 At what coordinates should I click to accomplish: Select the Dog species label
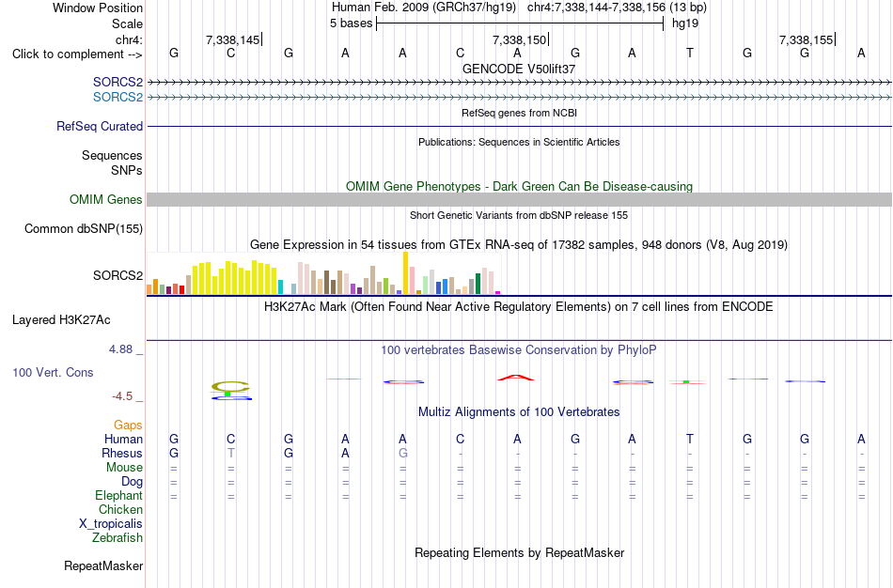pyautogui.click(x=133, y=482)
